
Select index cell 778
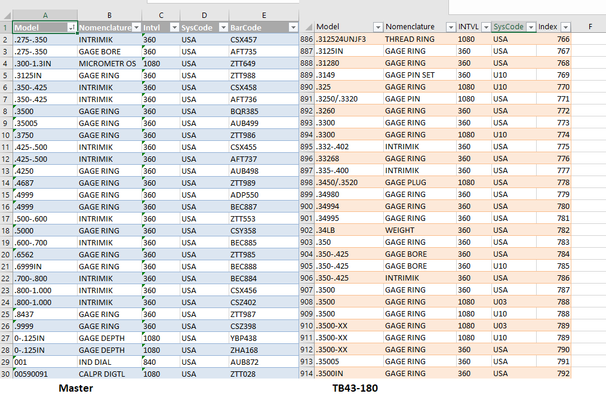(554, 182)
